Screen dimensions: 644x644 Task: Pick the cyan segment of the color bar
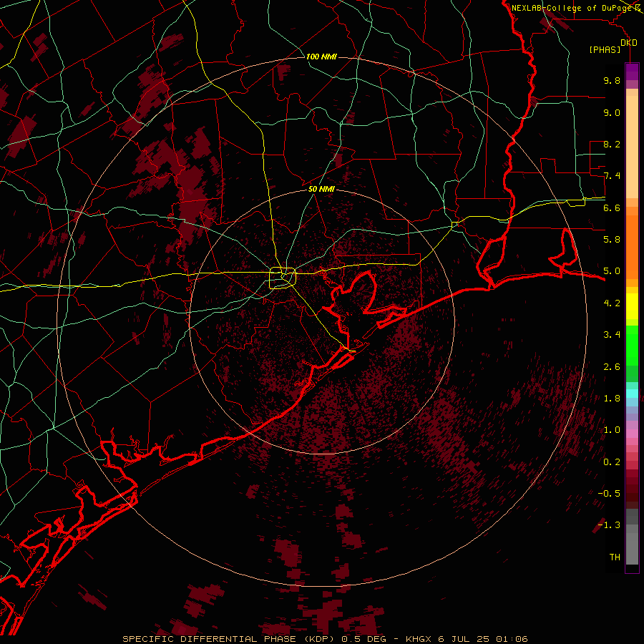tap(632, 393)
